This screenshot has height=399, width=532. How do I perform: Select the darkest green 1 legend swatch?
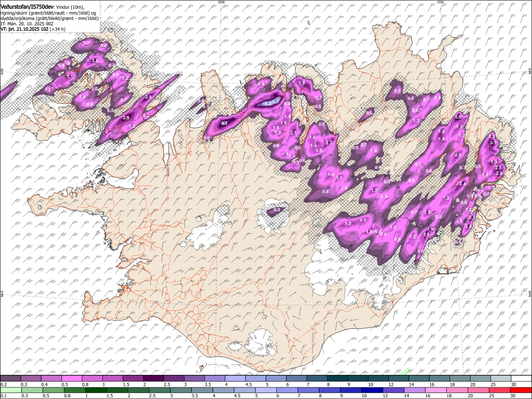(96, 390)
